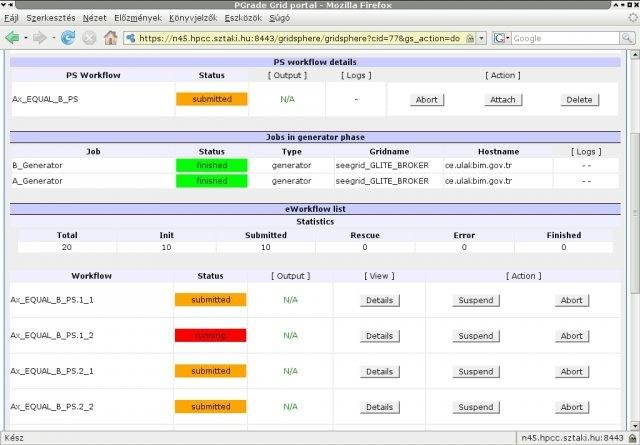
Task: Click the Firefox activity throbber icon
Action: click(633, 18)
